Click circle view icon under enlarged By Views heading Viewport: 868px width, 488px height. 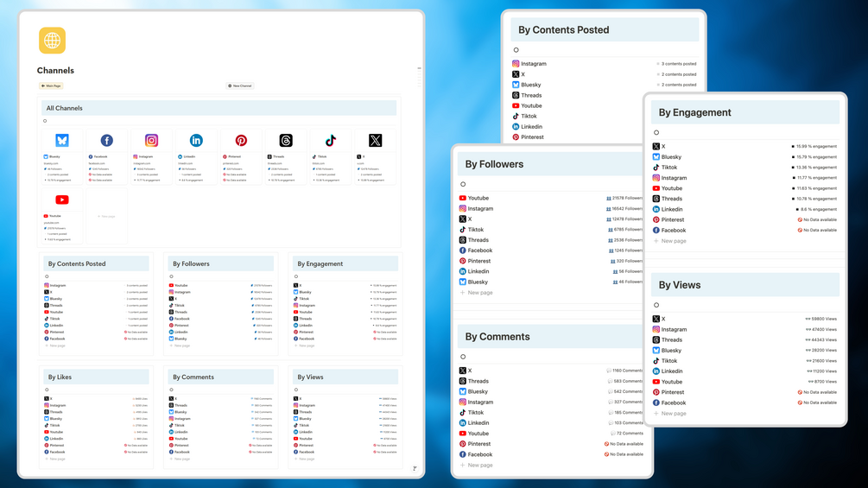pyautogui.click(x=656, y=305)
